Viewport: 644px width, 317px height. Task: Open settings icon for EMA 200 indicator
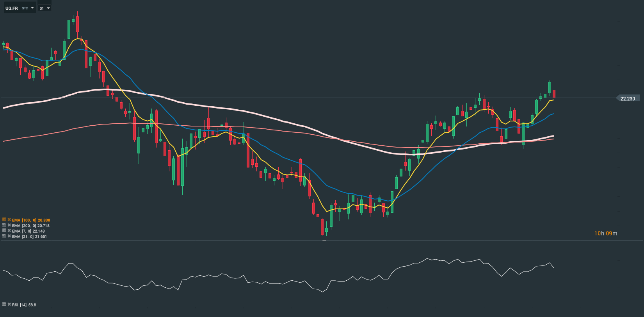pos(4,225)
